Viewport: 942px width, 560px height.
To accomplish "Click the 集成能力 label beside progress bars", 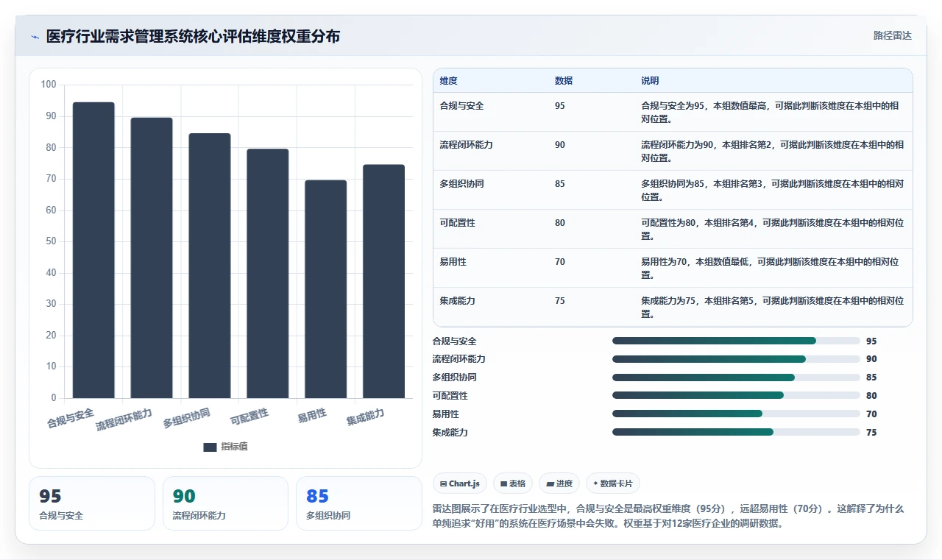I will click(450, 433).
